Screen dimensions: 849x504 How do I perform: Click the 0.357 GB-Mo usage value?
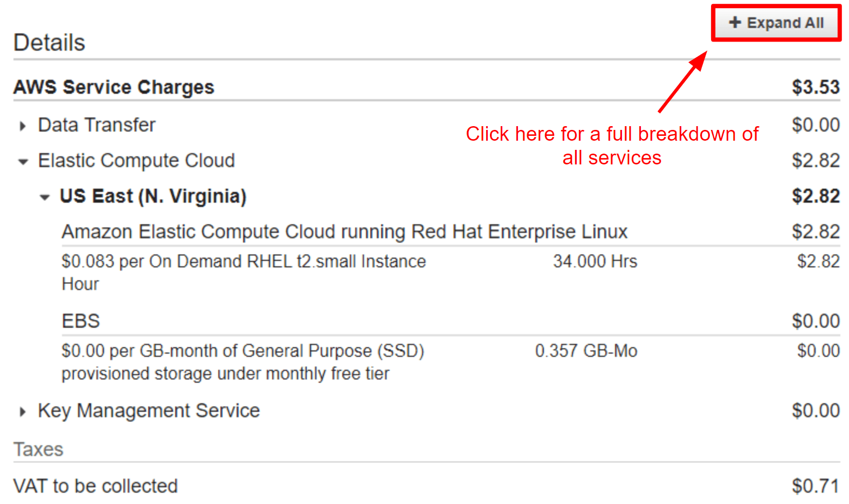(x=586, y=351)
